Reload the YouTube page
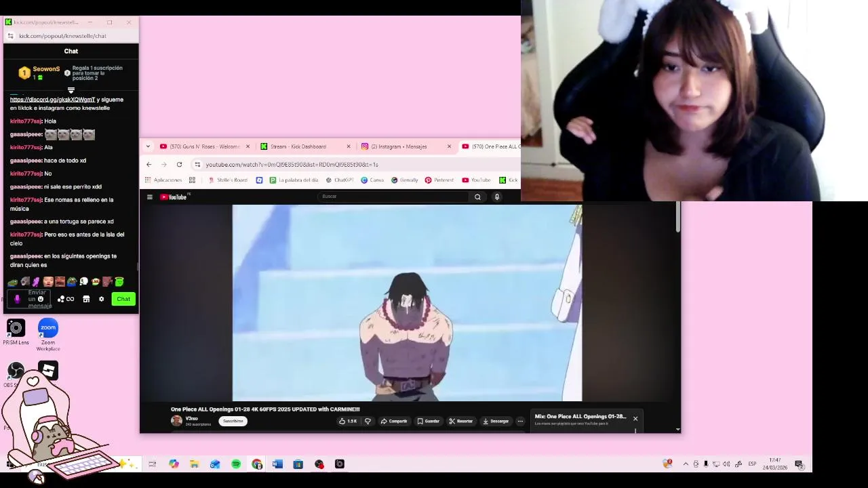868x488 pixels. click(x=179, y=164)
